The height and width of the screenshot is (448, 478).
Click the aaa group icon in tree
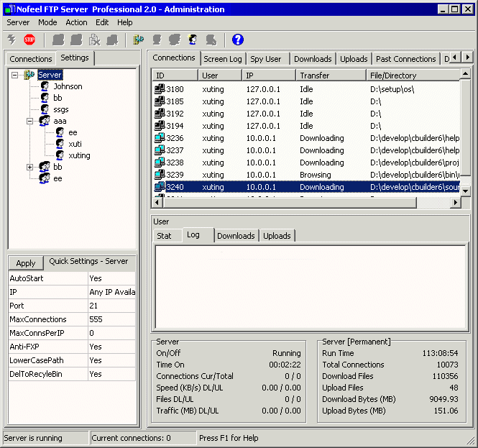coord(45,121)
